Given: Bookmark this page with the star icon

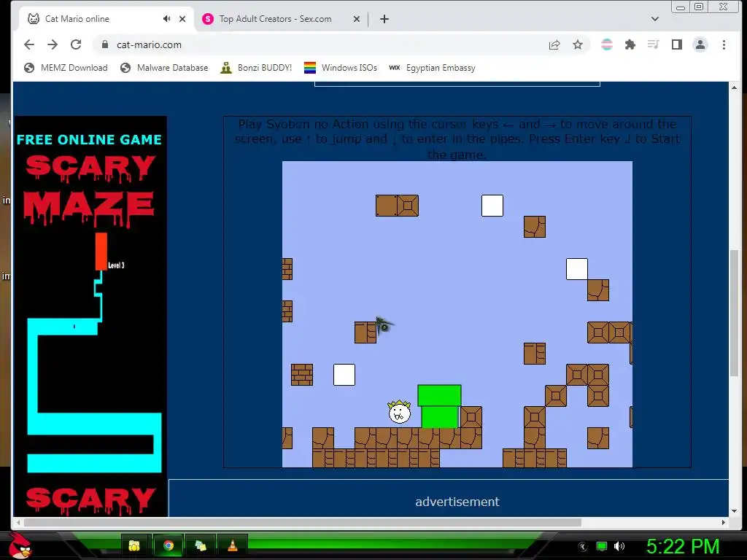Looking at the screenshot, I should (x=578, y=44).
